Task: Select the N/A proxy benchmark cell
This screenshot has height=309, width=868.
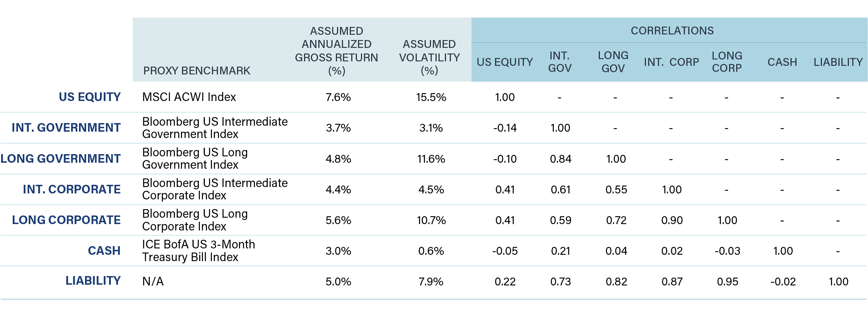Action: pyautogui.click(x=153, y=282)
